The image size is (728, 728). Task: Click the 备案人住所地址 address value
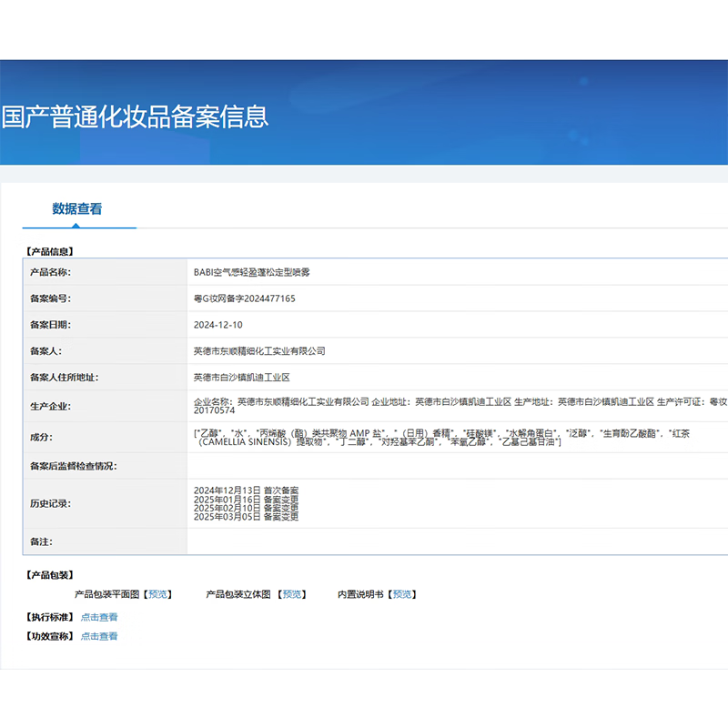[241, 378]
